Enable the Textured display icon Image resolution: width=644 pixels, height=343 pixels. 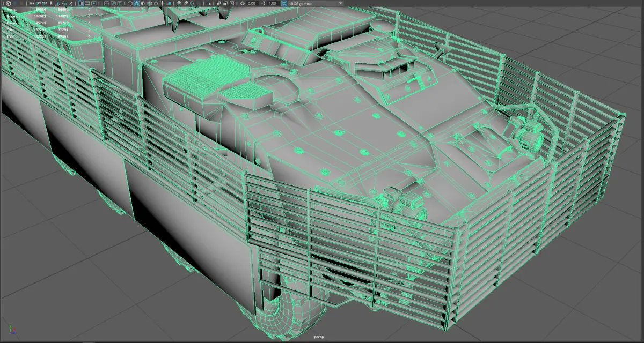[156, 3]
